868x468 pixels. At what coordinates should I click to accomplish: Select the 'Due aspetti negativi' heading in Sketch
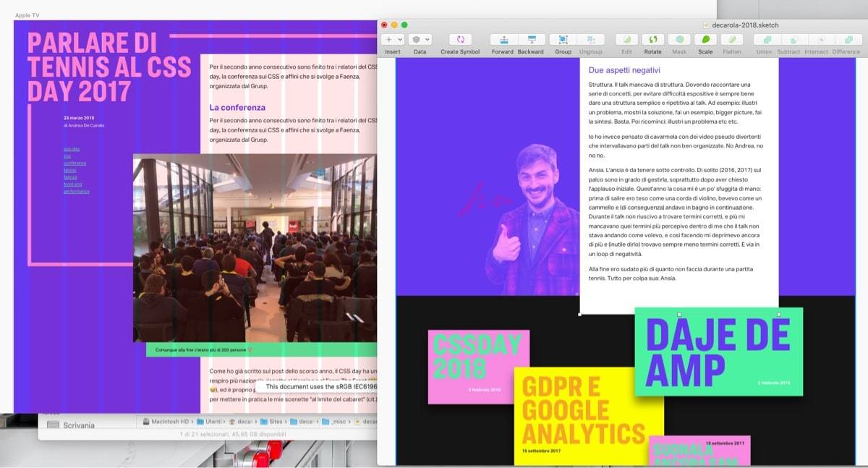[x=624, y=70]
